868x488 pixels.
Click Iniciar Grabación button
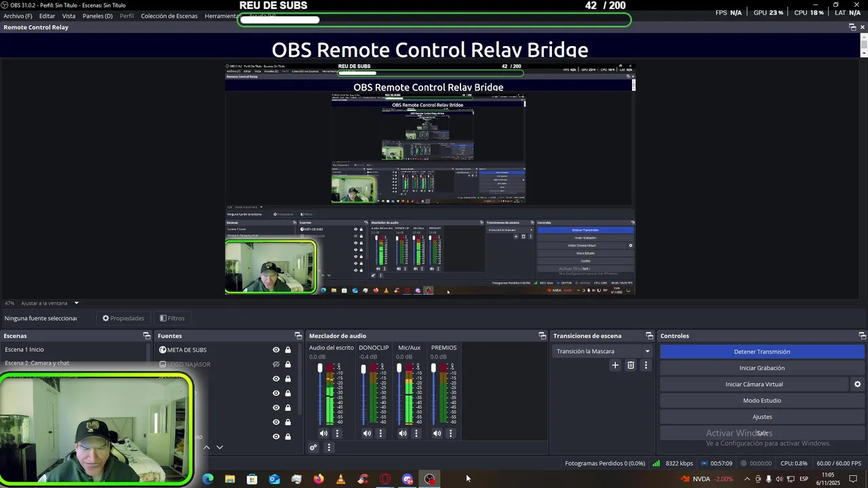[x=762, y=368]
